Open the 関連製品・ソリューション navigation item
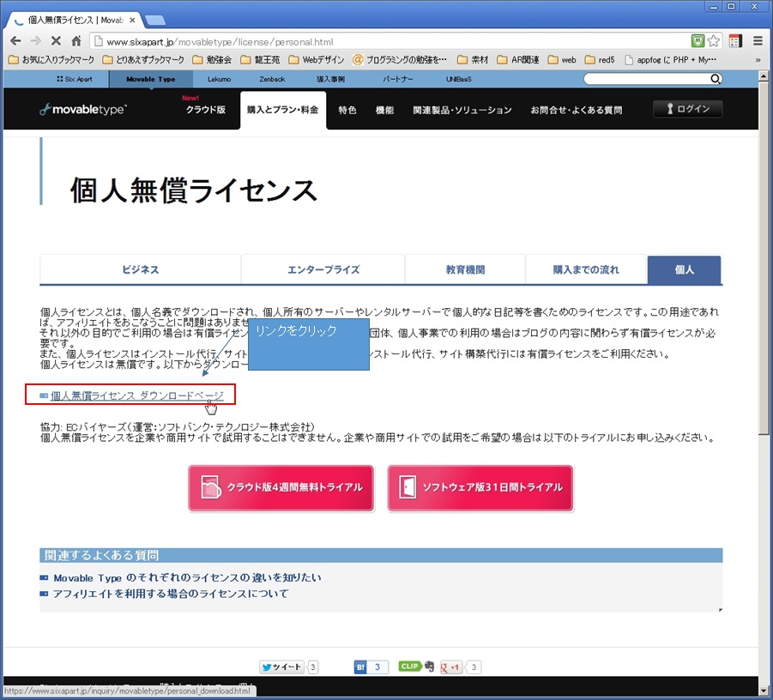 pos(462,110)
